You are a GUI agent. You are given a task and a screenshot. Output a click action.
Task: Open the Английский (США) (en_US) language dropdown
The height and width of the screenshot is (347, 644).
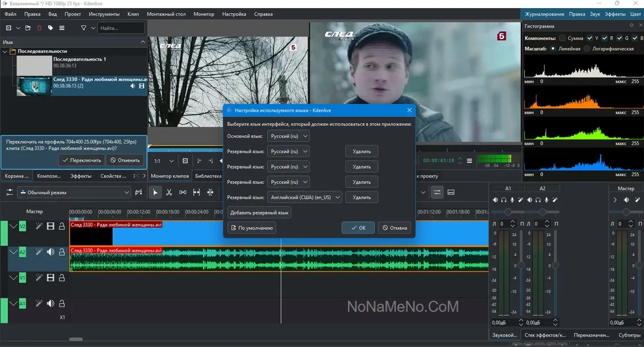(305, 197)
